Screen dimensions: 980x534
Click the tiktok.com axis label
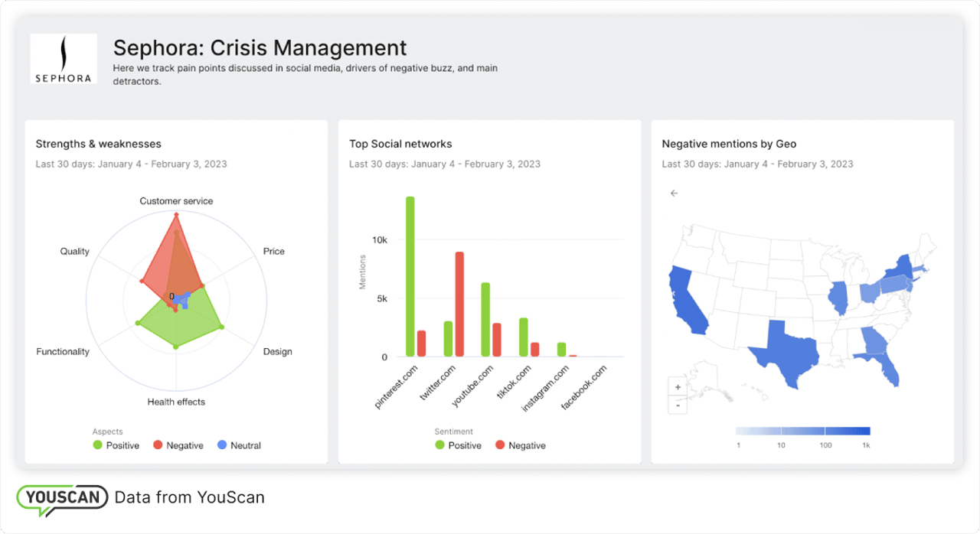[514, 383]
